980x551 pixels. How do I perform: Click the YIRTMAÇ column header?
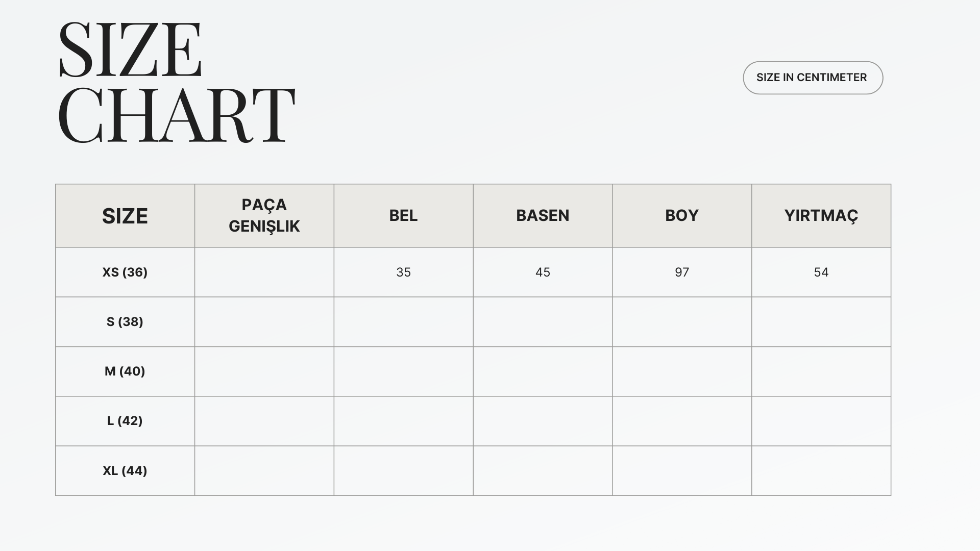pos(821,215)
